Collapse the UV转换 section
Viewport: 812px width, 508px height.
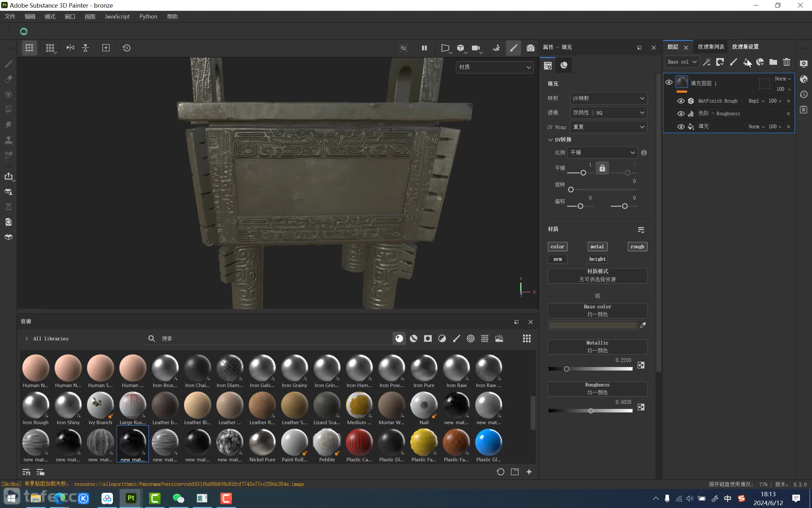[550, 140]
